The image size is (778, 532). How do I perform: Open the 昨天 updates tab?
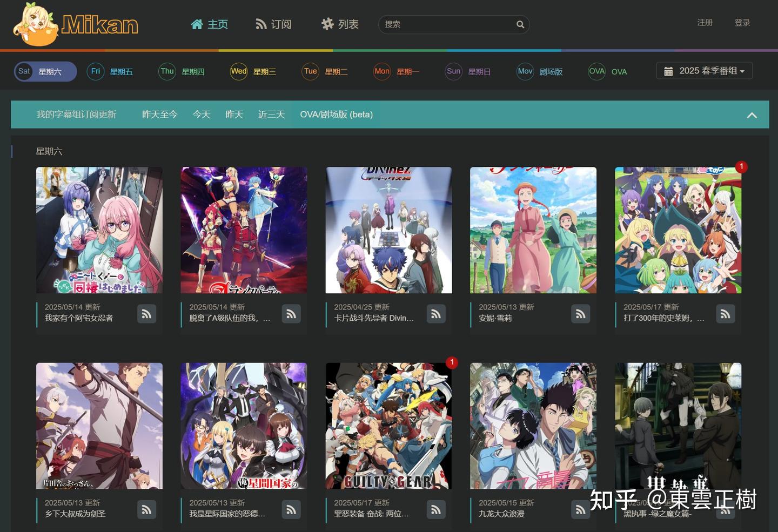(x=234, y=115)
